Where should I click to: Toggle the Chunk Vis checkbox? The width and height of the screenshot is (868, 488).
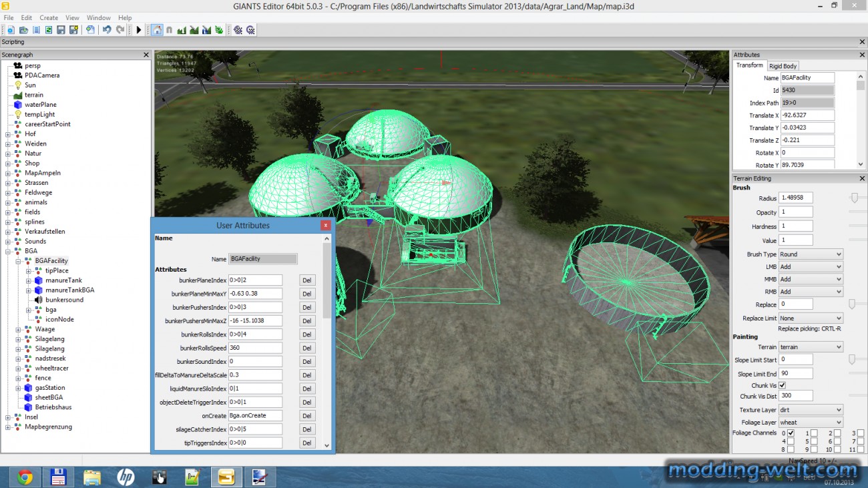[x=783, y=385]
